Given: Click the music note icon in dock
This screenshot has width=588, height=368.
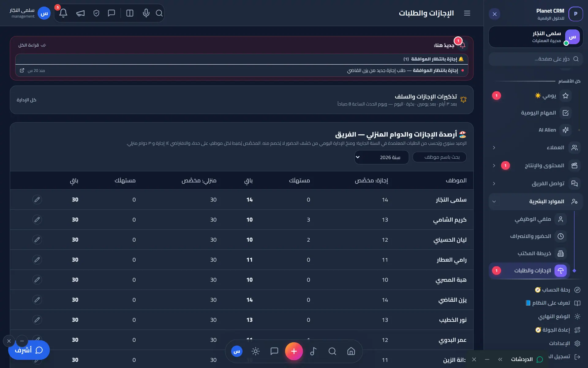Looking at the screenshot, I should click(x=313, y=351).
